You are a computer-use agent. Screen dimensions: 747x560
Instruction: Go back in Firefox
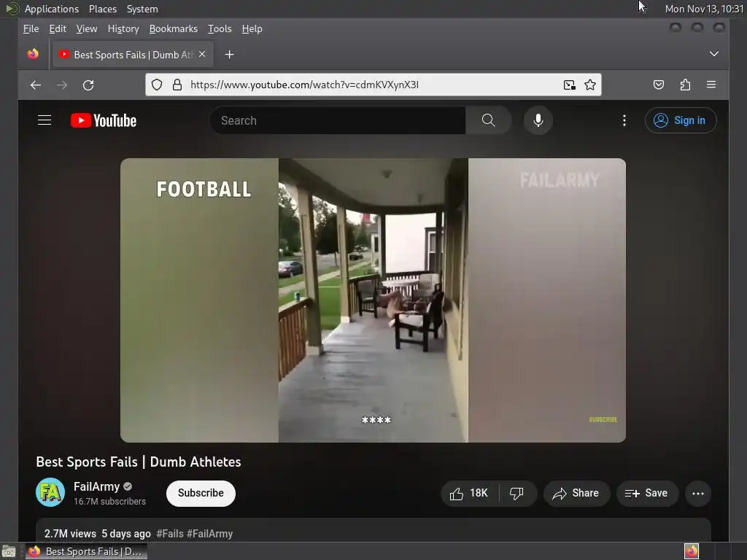36,85
